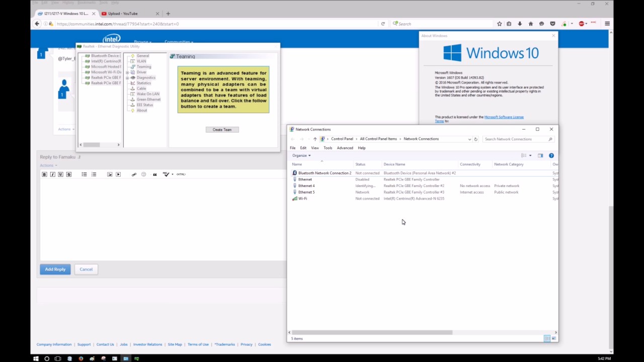This screenshot has width=644, height=362.
Task: Open Tools menu in Network Connections
Action: click(328, 148)
